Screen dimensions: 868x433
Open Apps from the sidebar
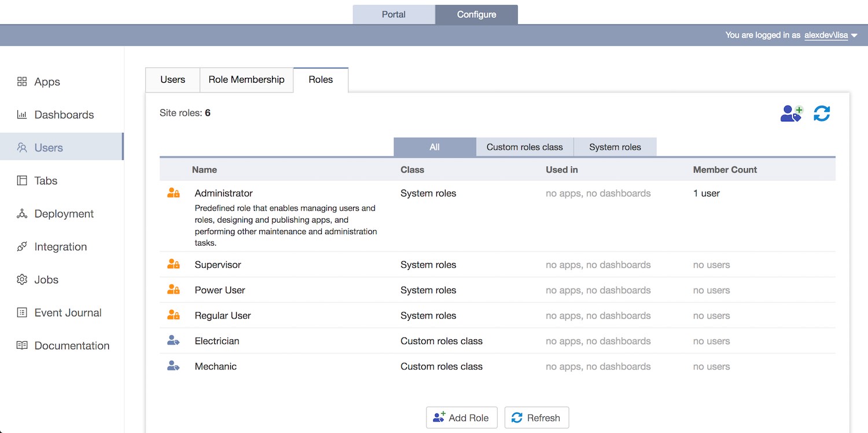pyautogui.click(x=47, y=82)
